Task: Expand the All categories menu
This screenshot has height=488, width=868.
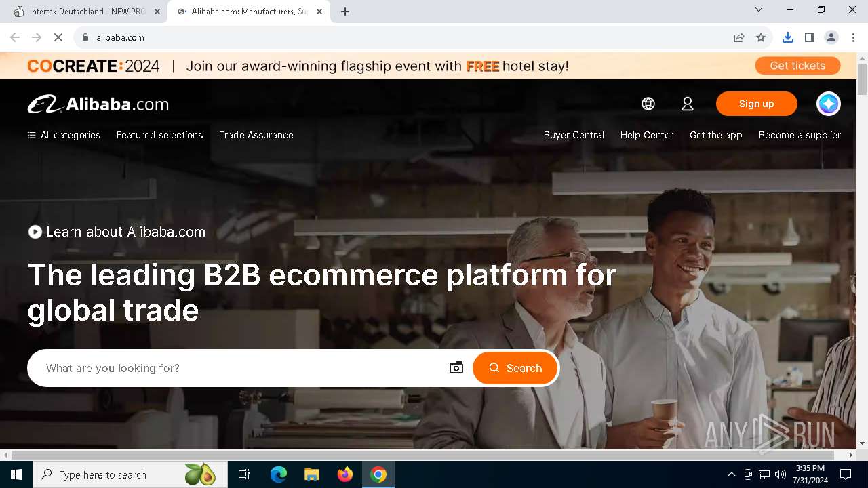Action: [x=64, y=135]
